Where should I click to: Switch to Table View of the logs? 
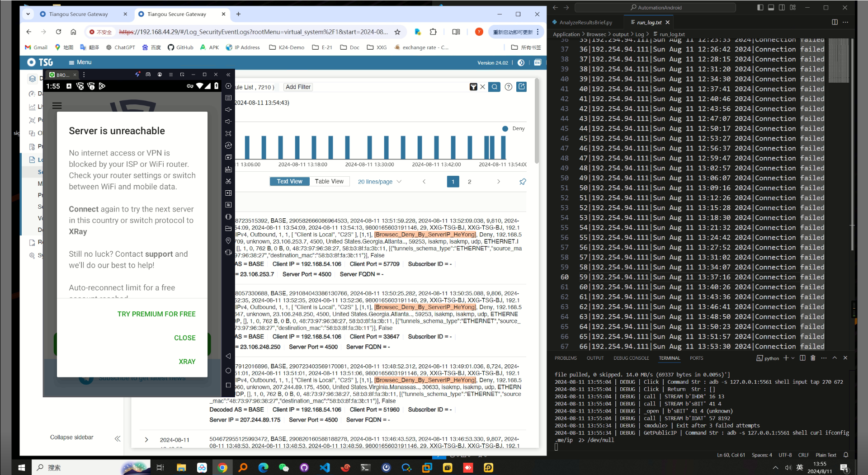(330, 181)
